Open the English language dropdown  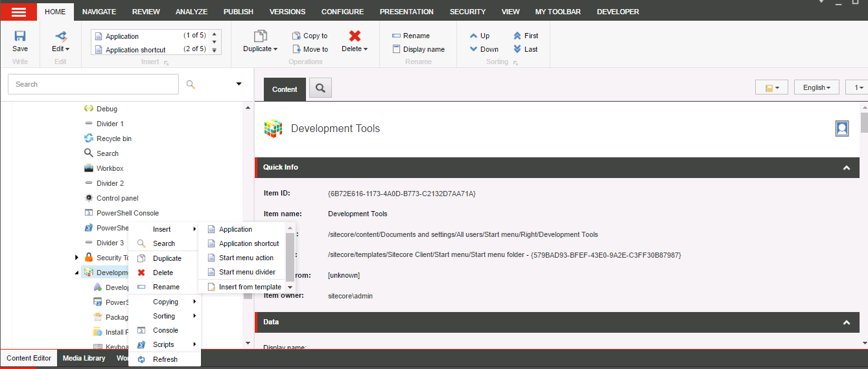[x=816, y=87]
